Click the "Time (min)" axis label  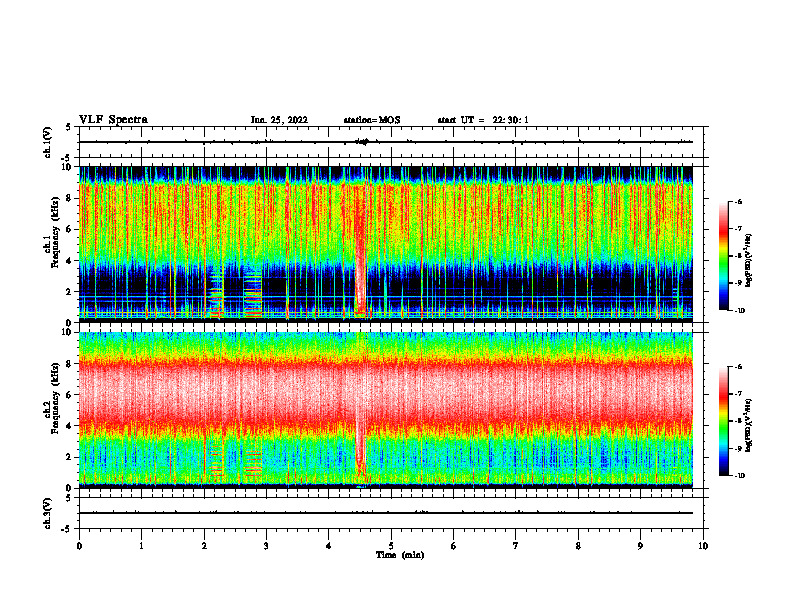[400, 555]
